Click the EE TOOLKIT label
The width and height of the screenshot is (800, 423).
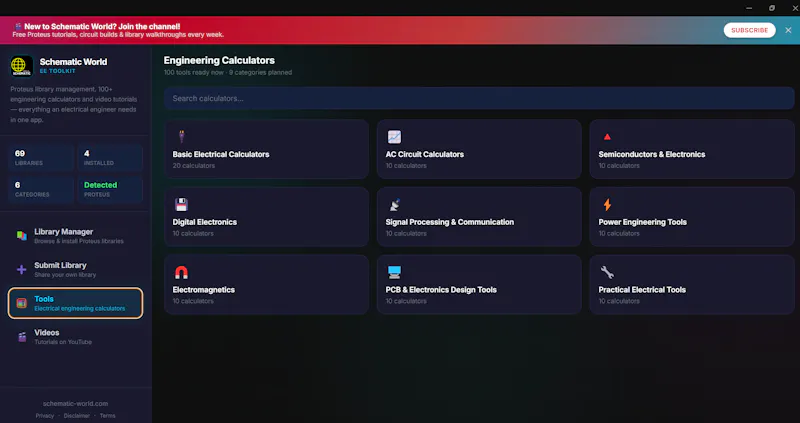pyautogui.click(x=58, y=71)
